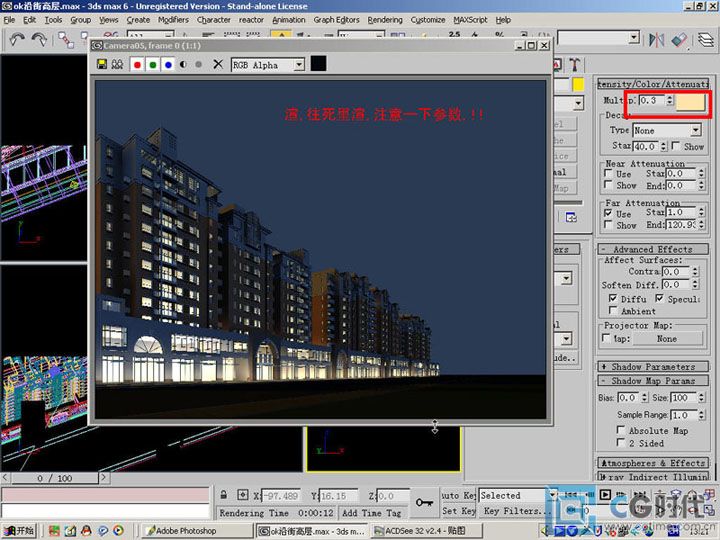Open the Utilities hammer panel tab

575,64
